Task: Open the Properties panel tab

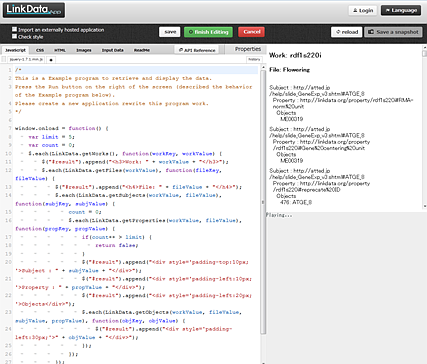Action: [247, 49]
